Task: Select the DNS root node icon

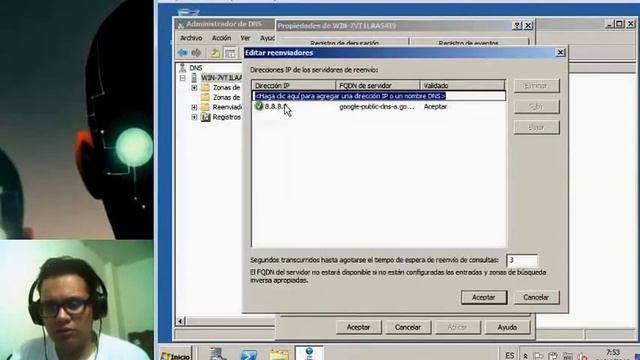Action: point(183,68)
